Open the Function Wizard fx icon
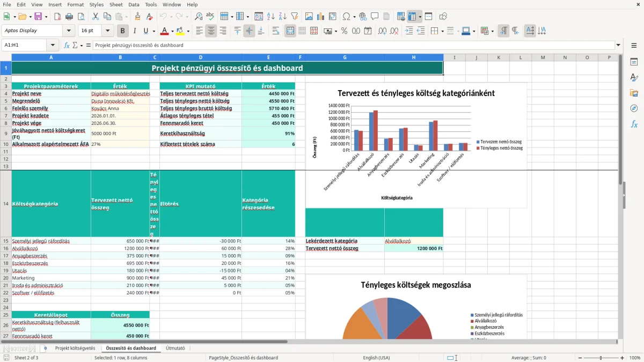Viewport: 644px width, 362px height. 67,46
